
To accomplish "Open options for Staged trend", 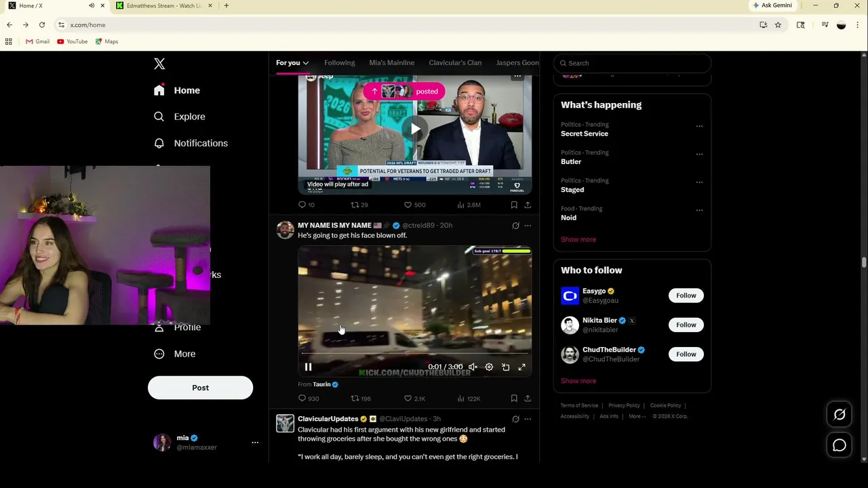I will 699,182.
